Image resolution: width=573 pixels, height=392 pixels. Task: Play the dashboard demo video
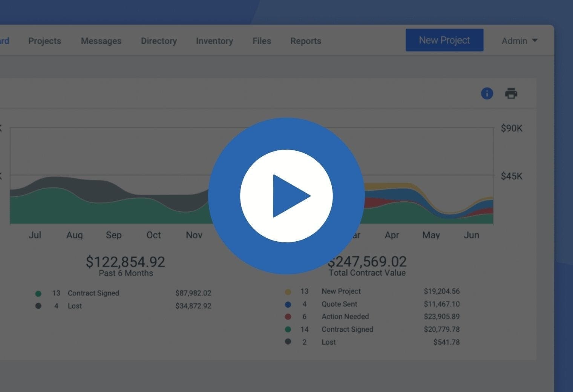[286, 196]
